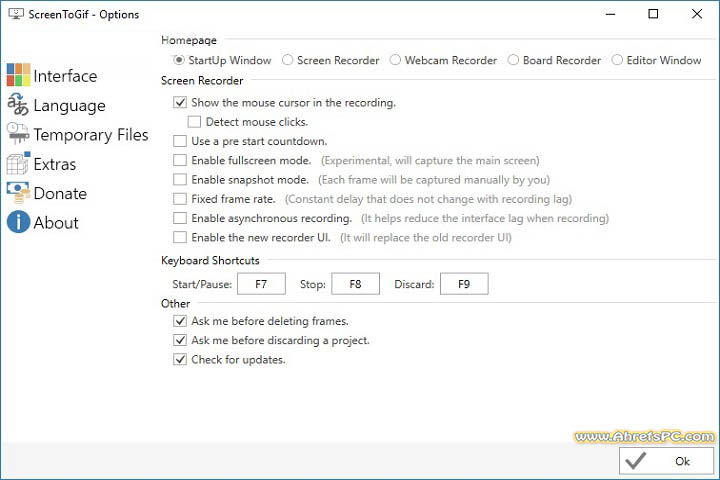Screen dimensions: 720x480
Task: Click the Constant delay description text
Action: [428, 199]
